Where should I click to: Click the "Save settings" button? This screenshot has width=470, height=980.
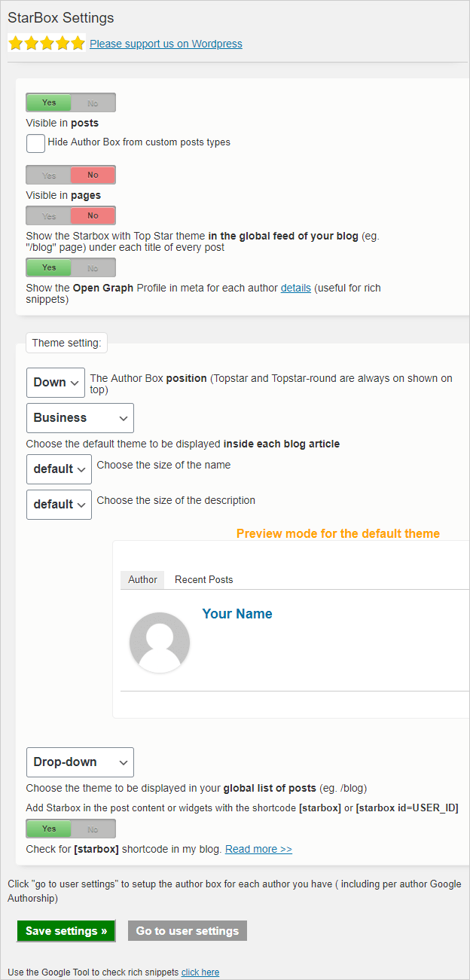click(x=66, y=931)
